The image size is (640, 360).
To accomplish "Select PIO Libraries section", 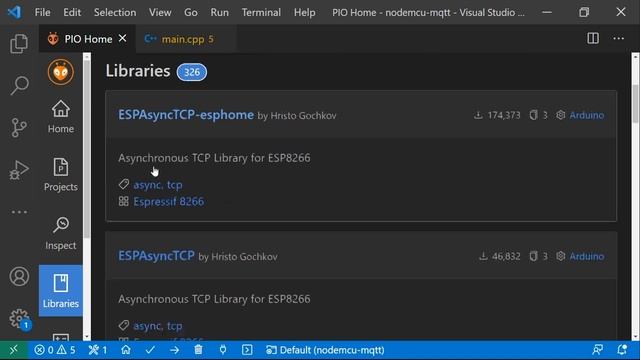I will point(61,291).
